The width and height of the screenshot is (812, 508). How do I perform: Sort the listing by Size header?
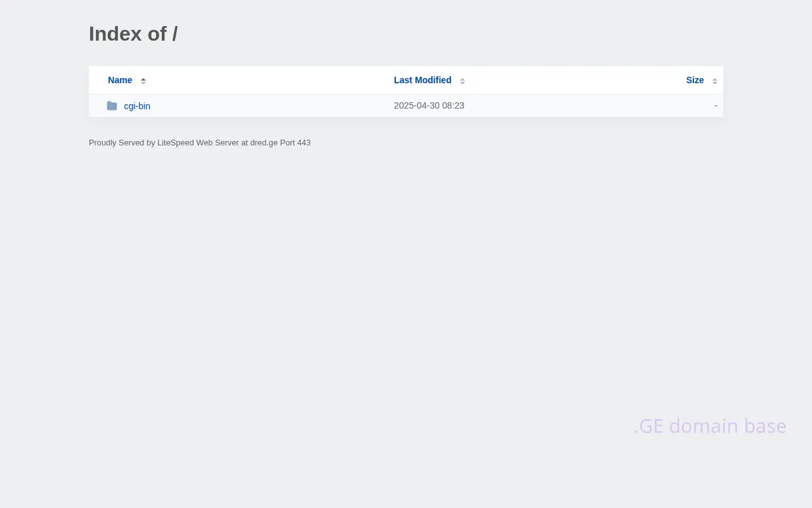[695, 80]
